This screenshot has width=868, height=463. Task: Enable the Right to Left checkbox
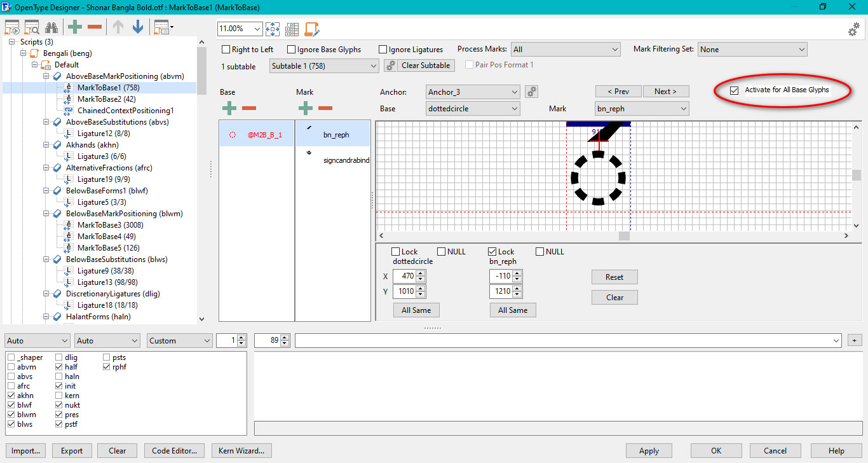point(226,50)
